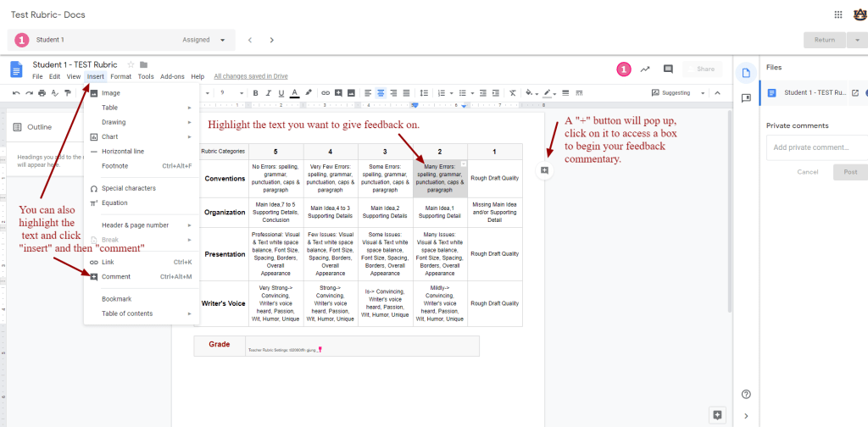Click the Add private comment field
The height and width of the screenshot is (427, 868).
(x=815, y=147)
